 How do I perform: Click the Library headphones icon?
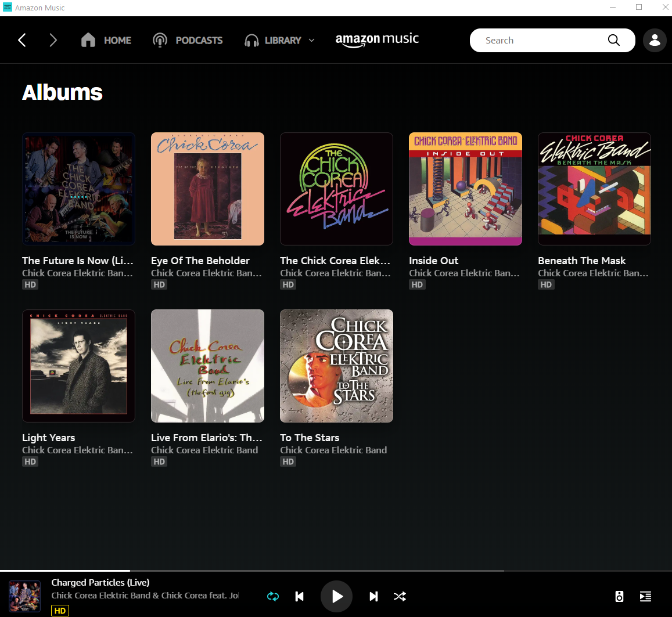tap(251, 41)
